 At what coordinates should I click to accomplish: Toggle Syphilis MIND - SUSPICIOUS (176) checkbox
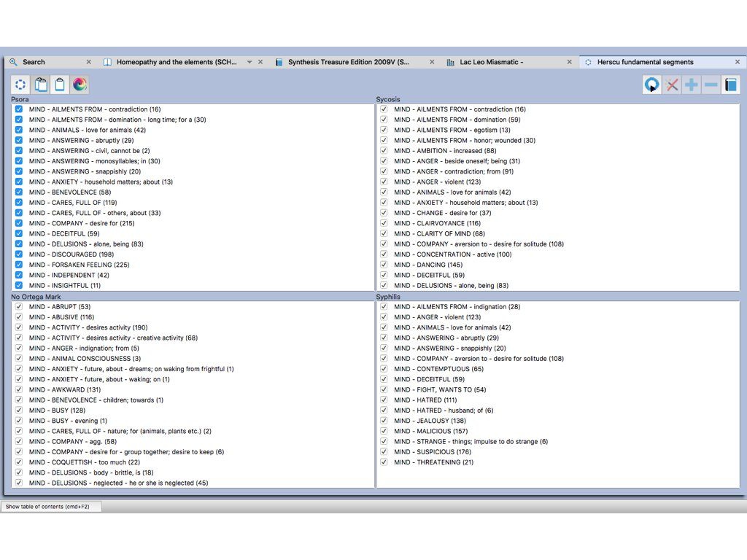coord(384,451)
